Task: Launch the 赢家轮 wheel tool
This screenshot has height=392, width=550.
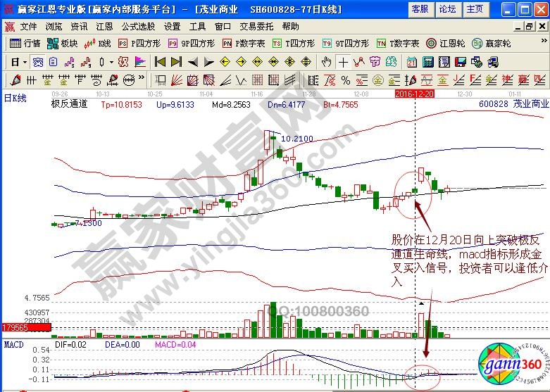Action: click(491, 43)
